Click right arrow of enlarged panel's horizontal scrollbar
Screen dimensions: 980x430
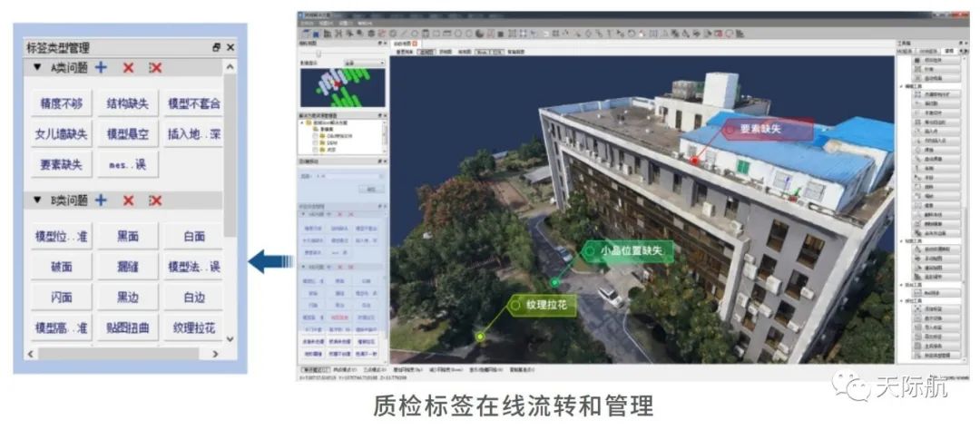pos(216,354)
